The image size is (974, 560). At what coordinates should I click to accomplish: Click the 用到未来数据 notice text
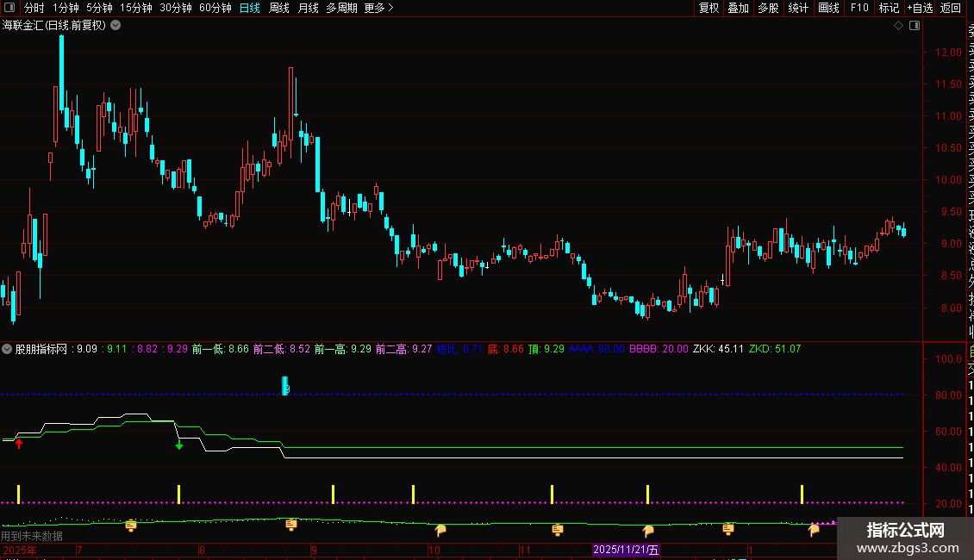[32, 536]
